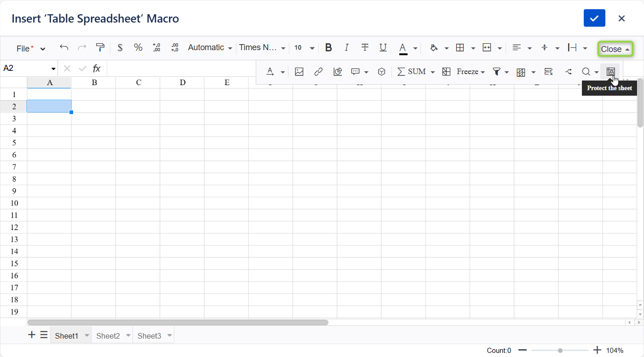Expand the Freeze dropdown arrow
644x357 pixels.
pyautogui.click(x=483, y=72)
